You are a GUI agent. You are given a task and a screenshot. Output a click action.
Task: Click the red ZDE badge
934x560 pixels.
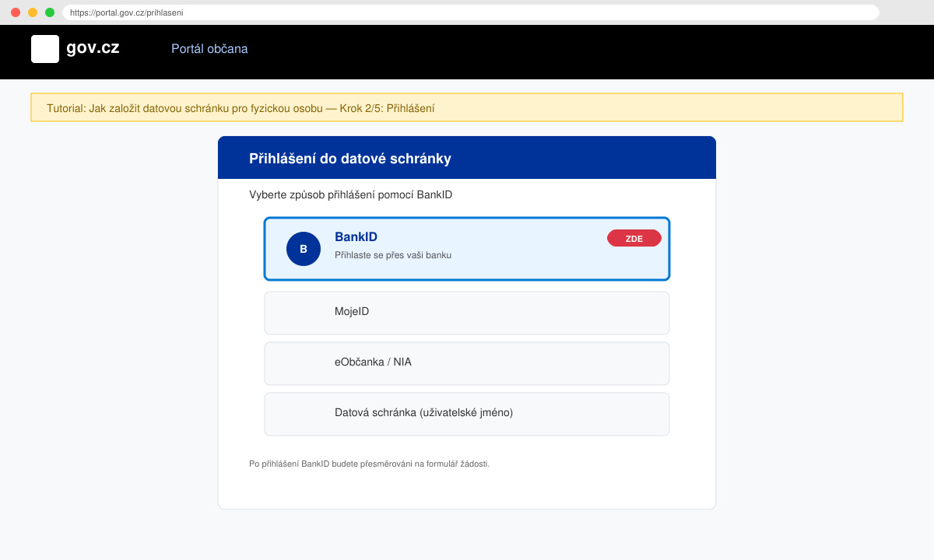tap(634, 239)
